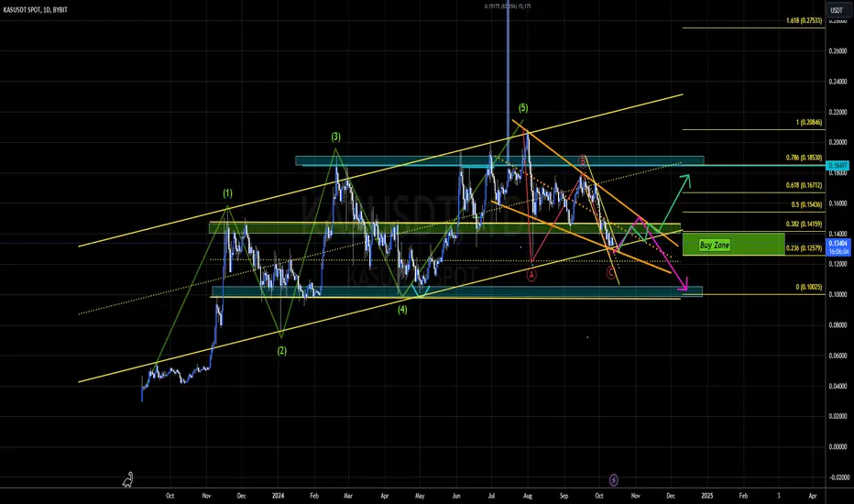Viewport: 854px width, 504px height.
Task: Click Sep on the time axis
Action: point(564,496)
